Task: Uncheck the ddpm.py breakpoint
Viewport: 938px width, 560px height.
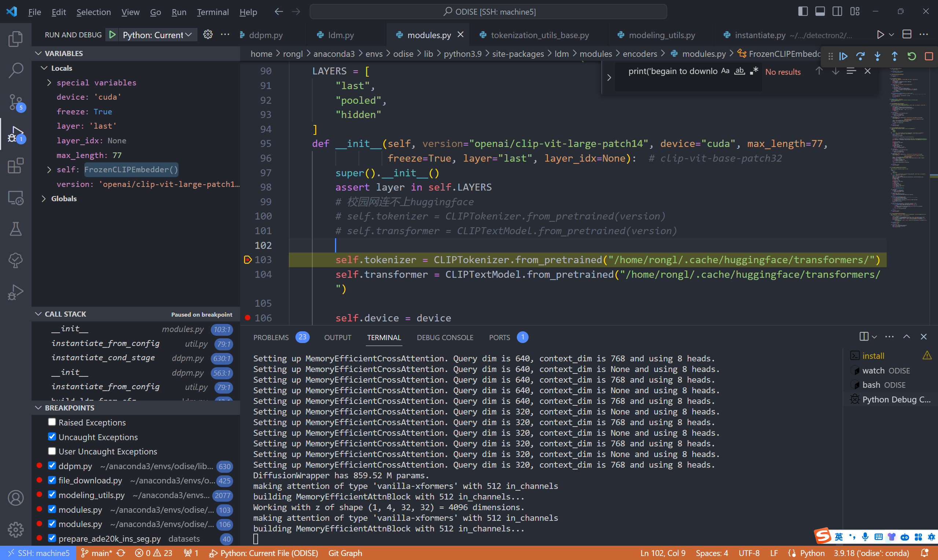Action: pyautogui.click(x=52, y=466)
